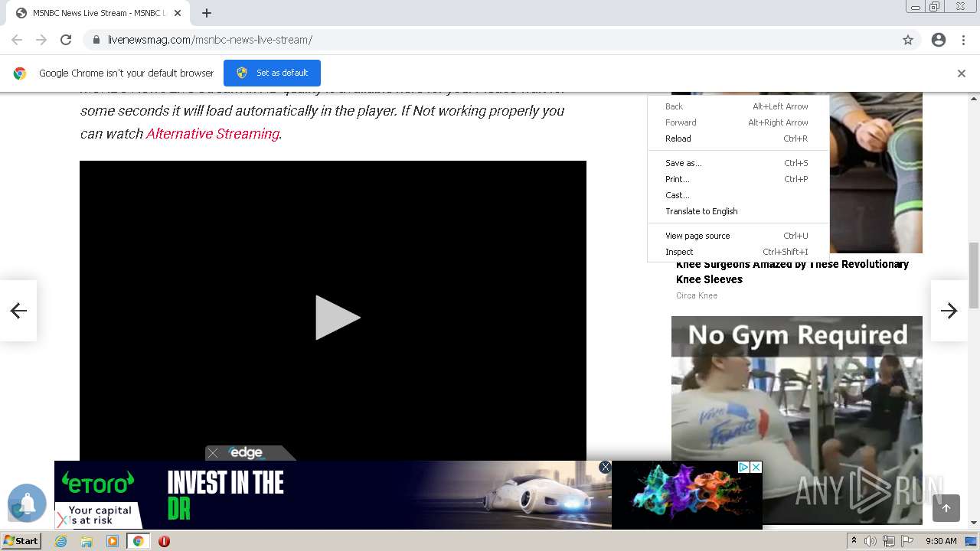The width and height of the screenshot is (980, 551).
Task: Go to previous post arrow
Action: [18, 311]
